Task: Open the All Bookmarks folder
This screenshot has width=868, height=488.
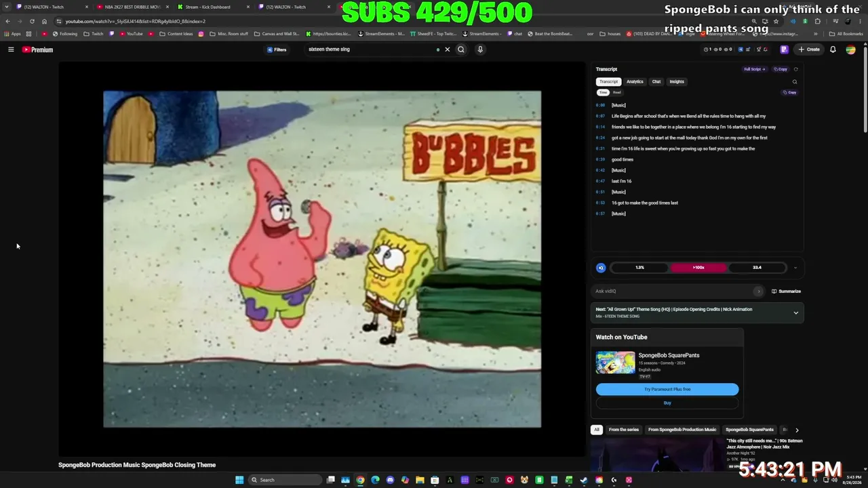Action: tap(846, 34)
